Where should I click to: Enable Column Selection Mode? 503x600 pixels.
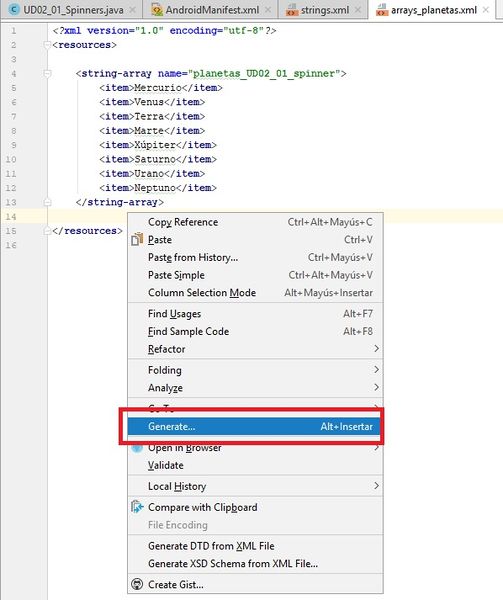click(255, 292)
